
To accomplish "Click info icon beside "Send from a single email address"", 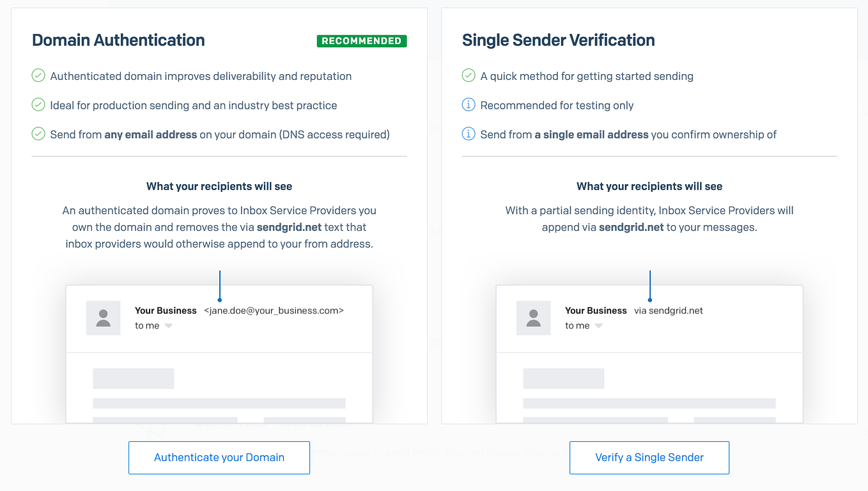I will (x=468, y=134).
